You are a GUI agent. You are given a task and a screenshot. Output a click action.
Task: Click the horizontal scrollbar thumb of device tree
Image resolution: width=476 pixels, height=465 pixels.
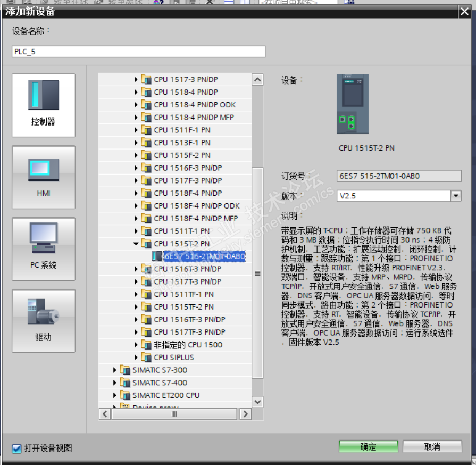click(174, 414)
